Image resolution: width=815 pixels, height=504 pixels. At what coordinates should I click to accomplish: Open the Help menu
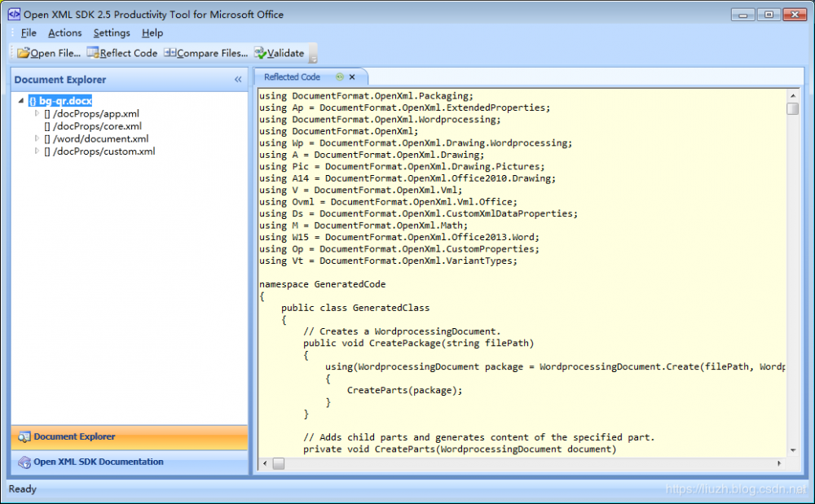(152, 33)
